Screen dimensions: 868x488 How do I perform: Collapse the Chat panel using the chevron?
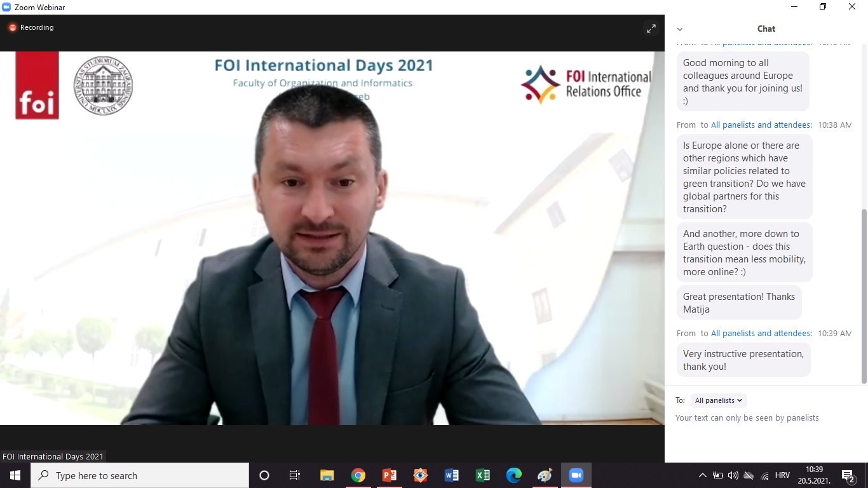pyautogui.click(x=680, y=29)
